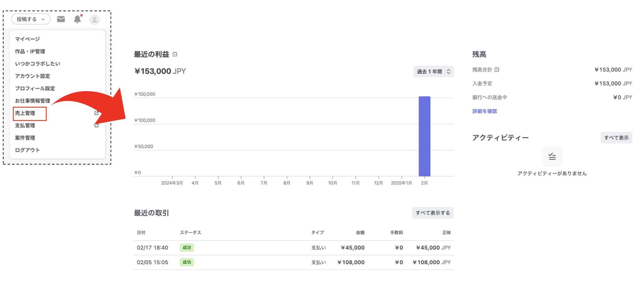The width and height of the screenshot is (644, 305).
Task: Open お仕事情報管理 from menu
Action: click(x=32, y=101)
